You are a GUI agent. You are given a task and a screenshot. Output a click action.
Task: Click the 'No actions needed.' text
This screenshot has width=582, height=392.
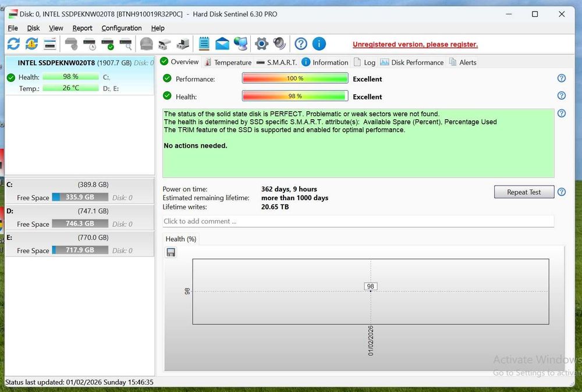pos(195,146)
